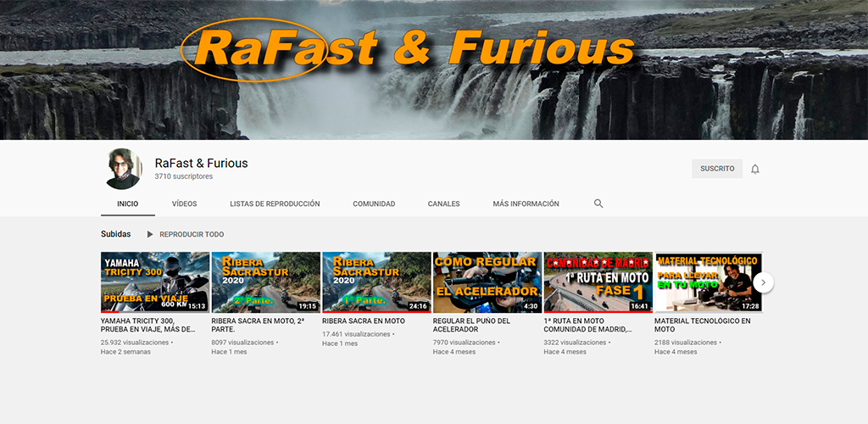Click 'Hace 2 semanas' text

[x=125, y=352]
